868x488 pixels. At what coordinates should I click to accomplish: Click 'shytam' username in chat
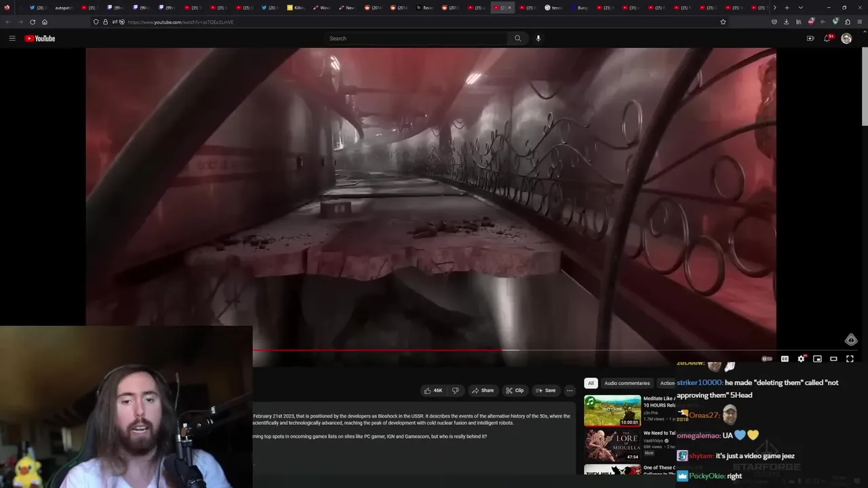click(x=701, y=456)
